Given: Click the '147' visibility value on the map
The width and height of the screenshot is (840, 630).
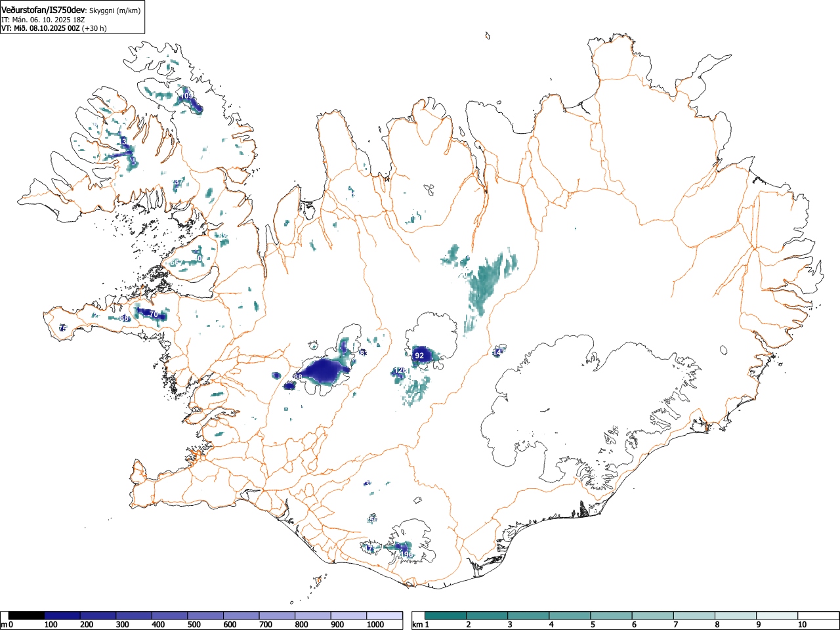Looking at the screenshot, I should (498, 352).
